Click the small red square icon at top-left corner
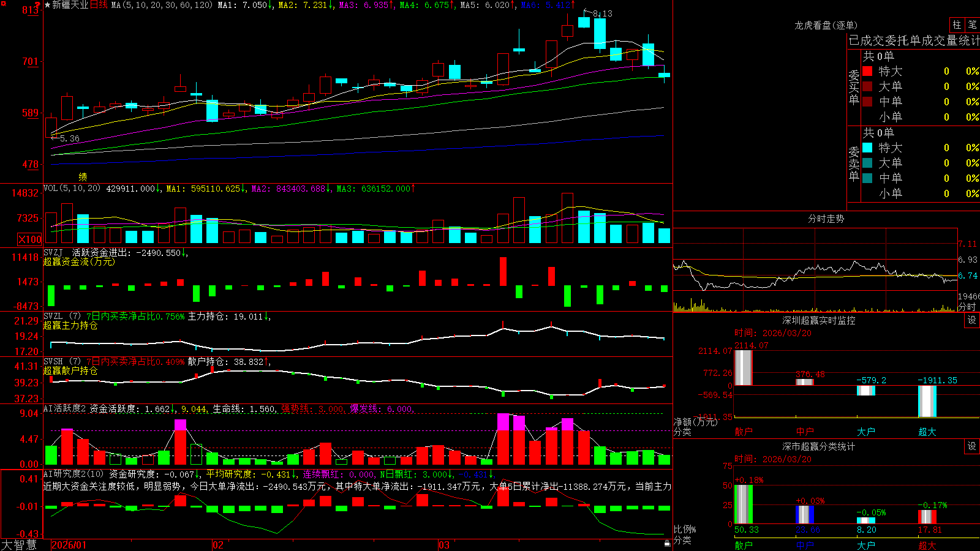980x551 pixels. click(x=2, y=2)
